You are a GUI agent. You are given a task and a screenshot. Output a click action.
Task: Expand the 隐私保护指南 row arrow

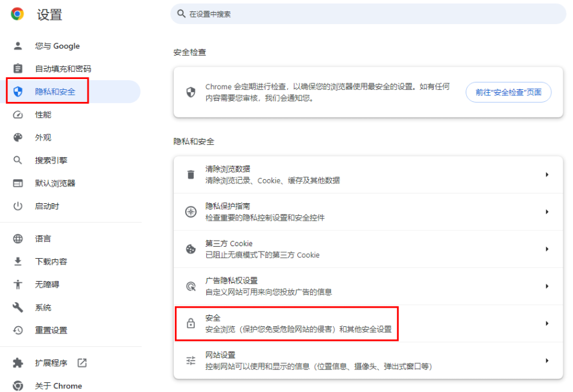point(547,212)
